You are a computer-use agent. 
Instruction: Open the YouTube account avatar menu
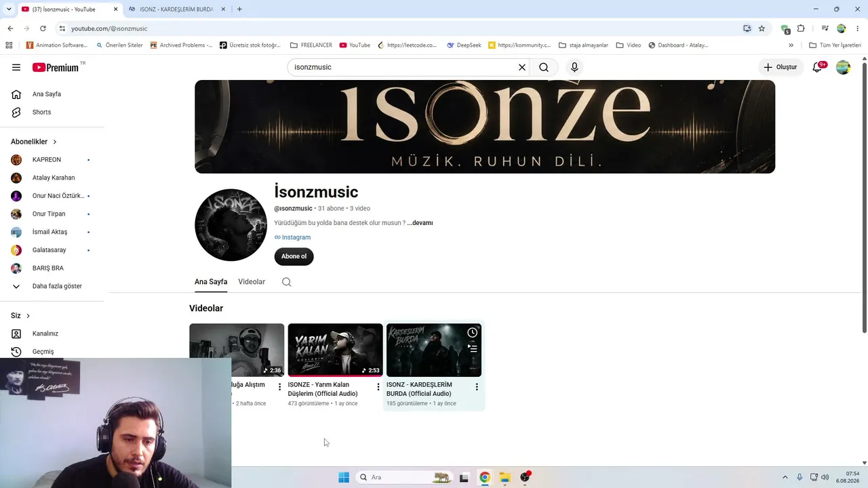click(843, 67)
